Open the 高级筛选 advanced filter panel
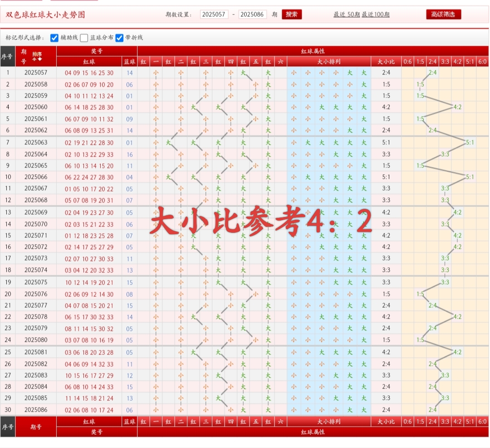Image resolution: width=490 pixels, height=448 pixels. click(x=442, y=14)
